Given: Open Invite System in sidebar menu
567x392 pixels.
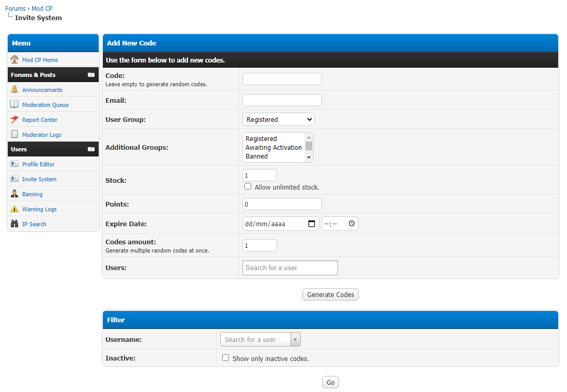Looking at the screenshot, I should (39, 179).
